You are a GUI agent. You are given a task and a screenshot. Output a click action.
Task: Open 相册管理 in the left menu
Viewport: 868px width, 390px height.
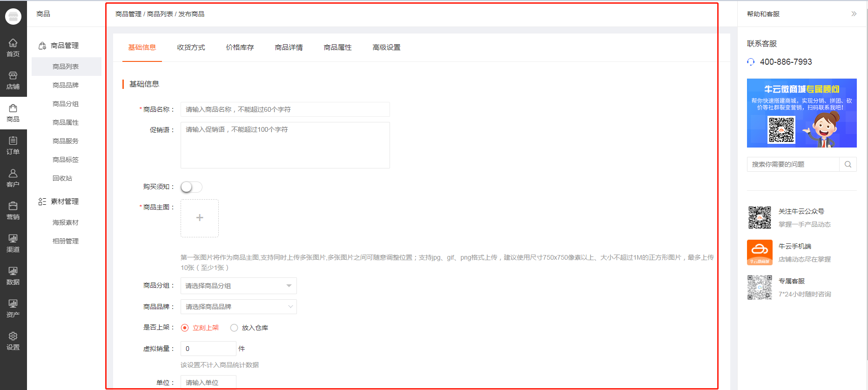coord(66,241)
